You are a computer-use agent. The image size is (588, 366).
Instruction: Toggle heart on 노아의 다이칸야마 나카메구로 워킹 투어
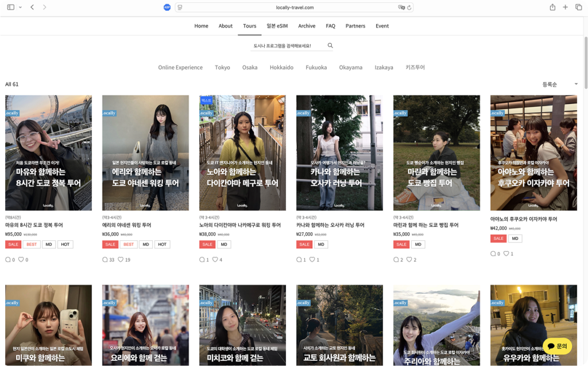tap(215, 260)
